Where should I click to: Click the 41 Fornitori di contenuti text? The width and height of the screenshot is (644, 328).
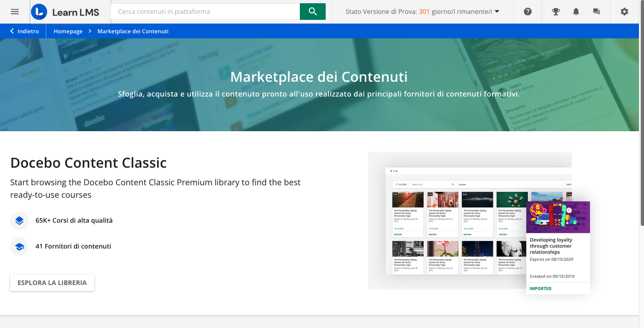[73, 246]
